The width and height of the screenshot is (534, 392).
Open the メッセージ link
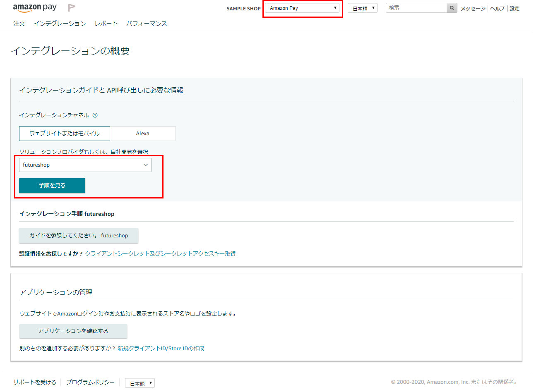point(473,8)
